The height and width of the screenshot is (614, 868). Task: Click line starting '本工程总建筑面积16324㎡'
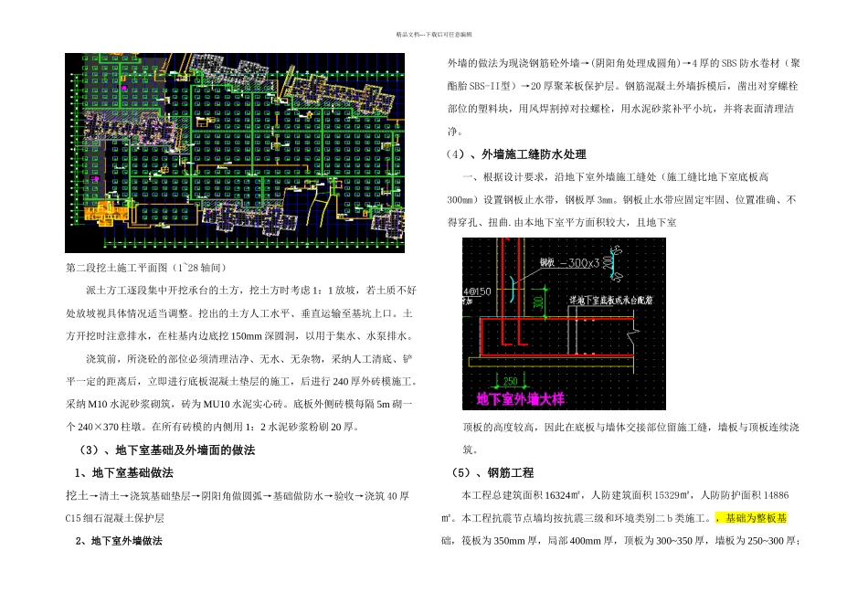(x=625, y=495)
